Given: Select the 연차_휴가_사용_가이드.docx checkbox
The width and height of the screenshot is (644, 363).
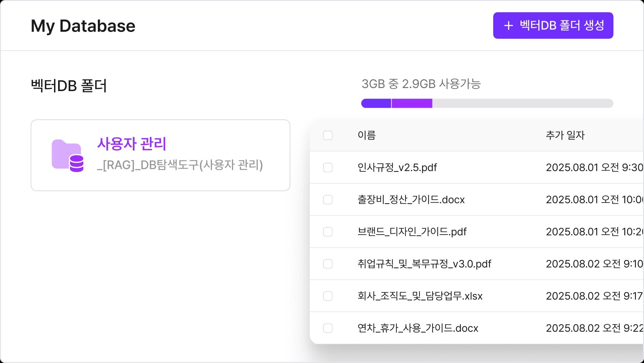Looking at the screenshot, I should [328, 328].
